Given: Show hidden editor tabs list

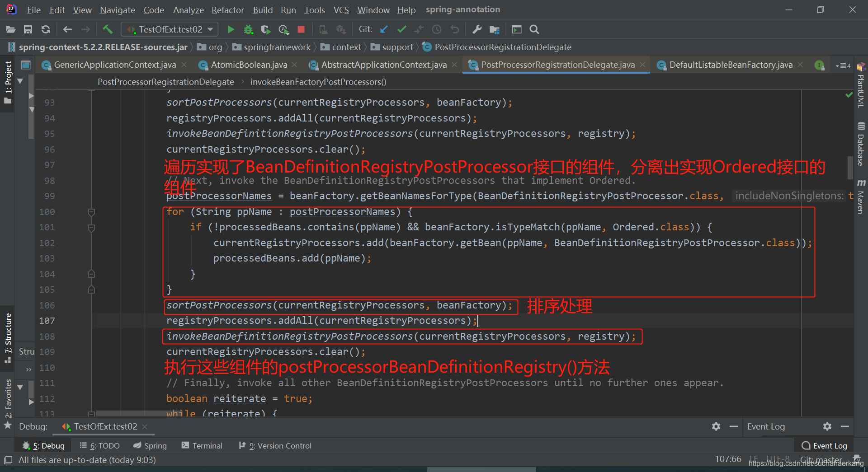Looking at the screenshot, I should click(x=843, y=65).
